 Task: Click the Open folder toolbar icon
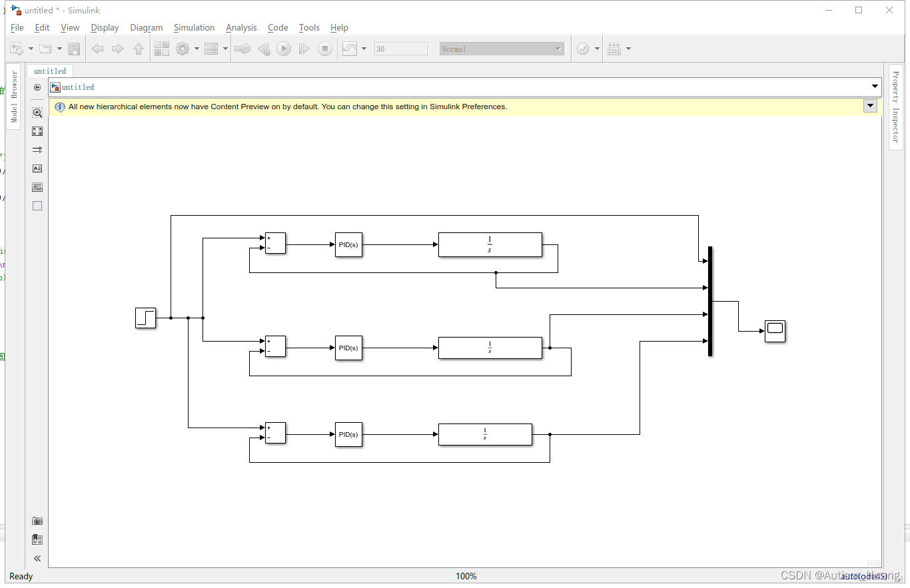pos(45,49)
